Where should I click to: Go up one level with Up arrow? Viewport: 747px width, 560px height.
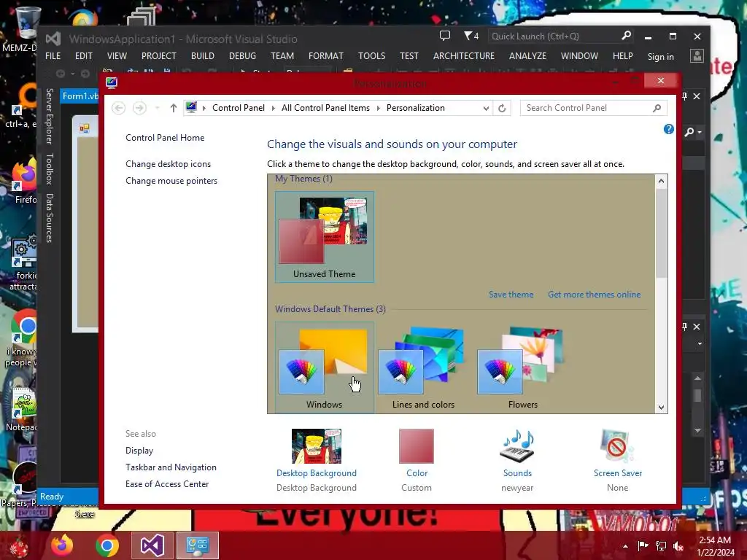pyautogui.click(x=174, y=108)
